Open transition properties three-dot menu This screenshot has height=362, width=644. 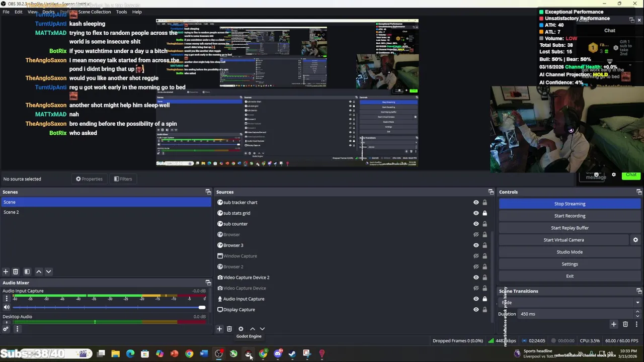[x=636, y=324]
